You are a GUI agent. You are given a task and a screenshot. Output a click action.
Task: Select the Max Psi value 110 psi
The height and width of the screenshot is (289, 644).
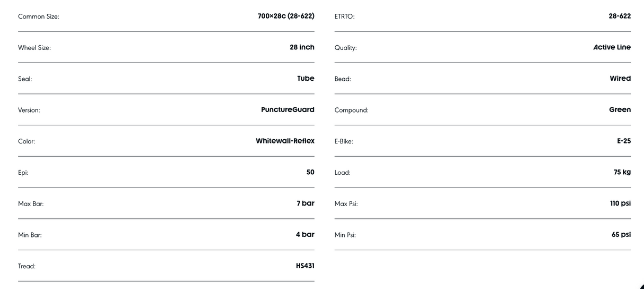point(620,203)
